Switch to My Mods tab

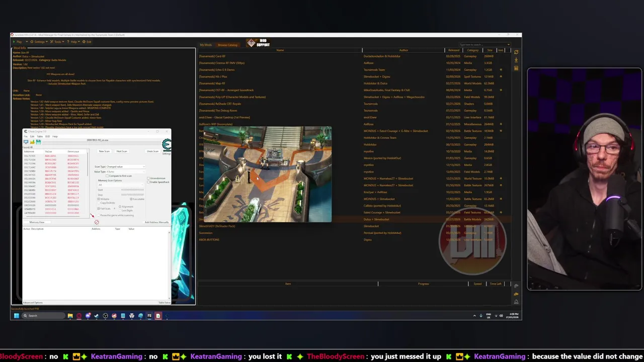coord(206,45)
